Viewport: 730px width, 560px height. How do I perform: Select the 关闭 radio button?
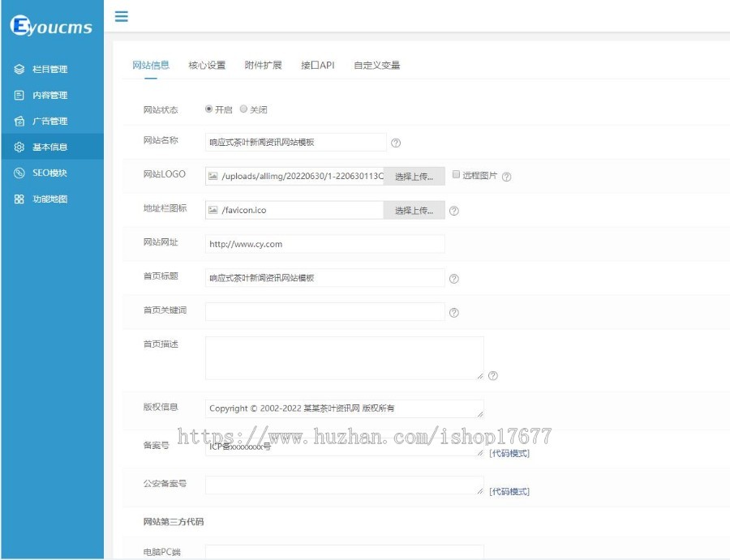pyautogui.click(x=243, y=109)
